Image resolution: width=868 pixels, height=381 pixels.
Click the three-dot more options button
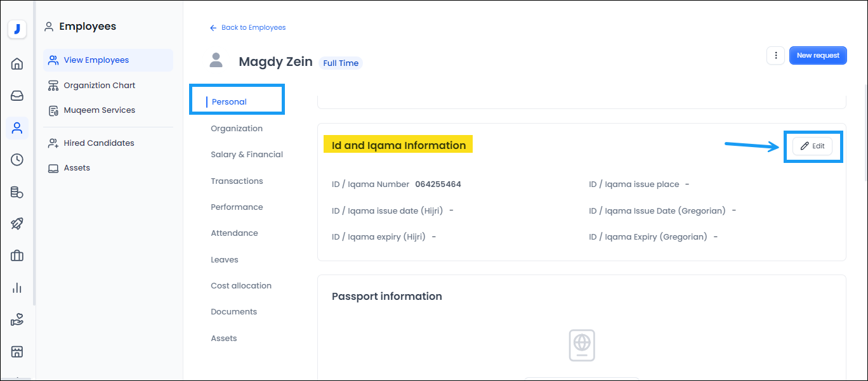point(775,56)
